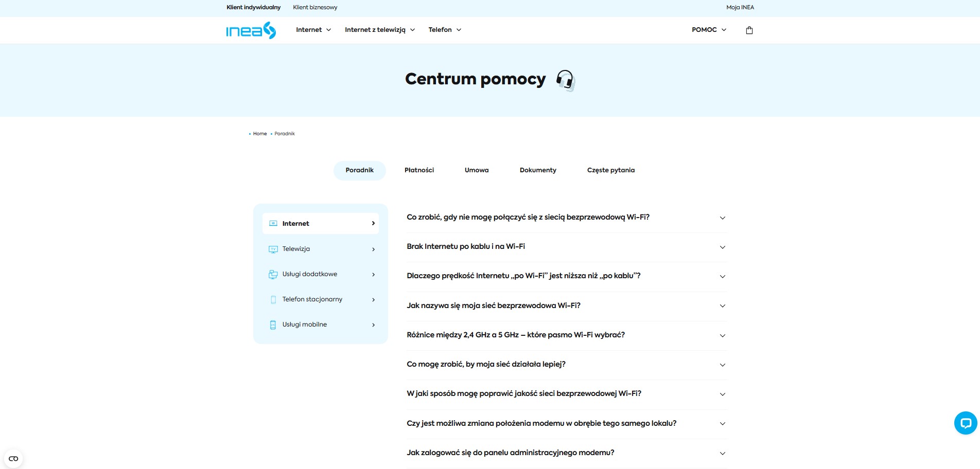Open the Moja INEA link
The height and width of the screenshot is (469, 980).
coord(740,7)
